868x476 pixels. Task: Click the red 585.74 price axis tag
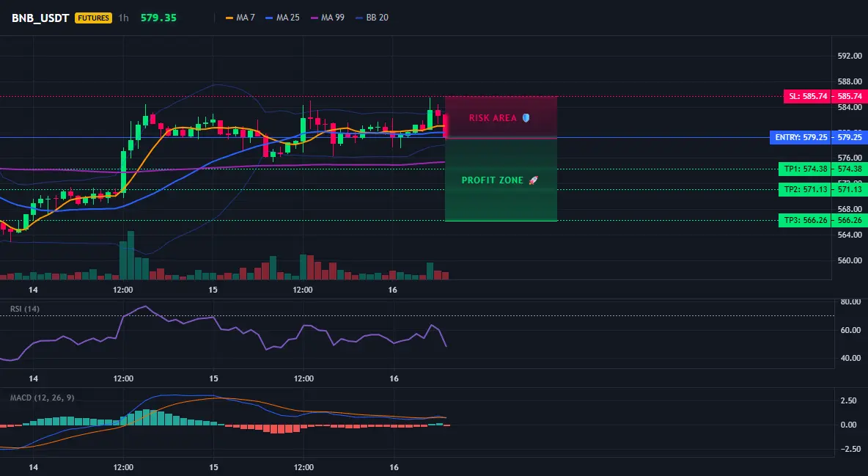[x=850, y=96]
